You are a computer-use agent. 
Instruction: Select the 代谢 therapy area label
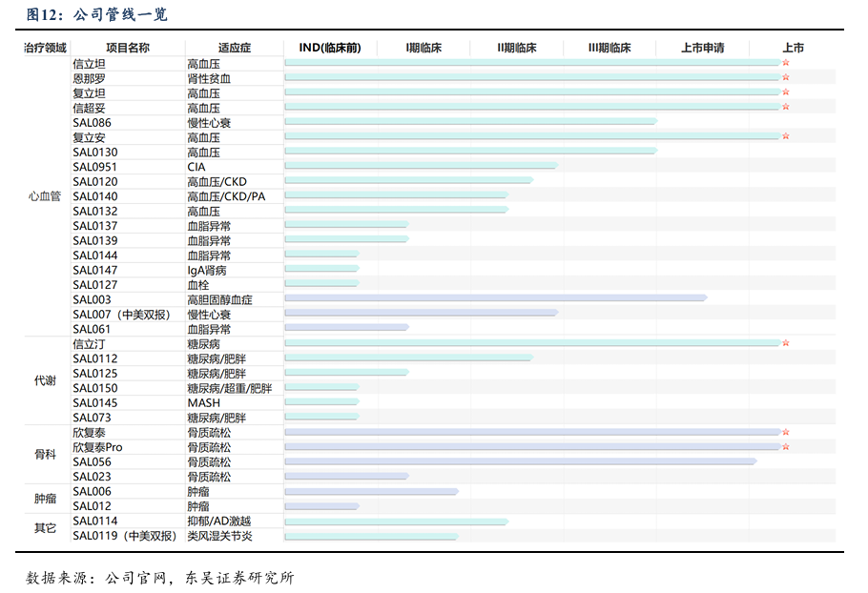coord(45,380)
